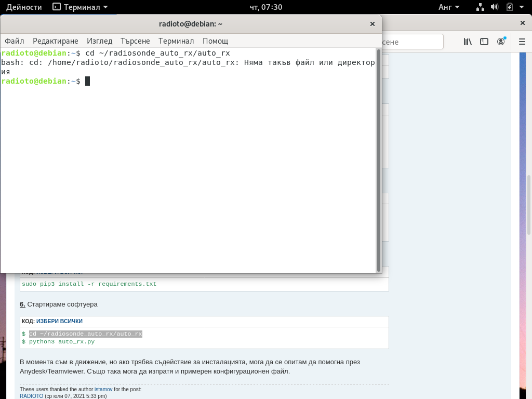Click ИЗБЕРИ ВСИЧКИ link in step 6 code box
Viewport: 532px width, 399px height.
59,321
